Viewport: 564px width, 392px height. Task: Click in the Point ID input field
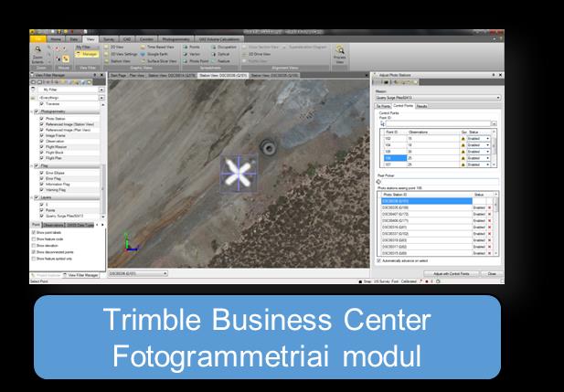(x=438, y=123)
